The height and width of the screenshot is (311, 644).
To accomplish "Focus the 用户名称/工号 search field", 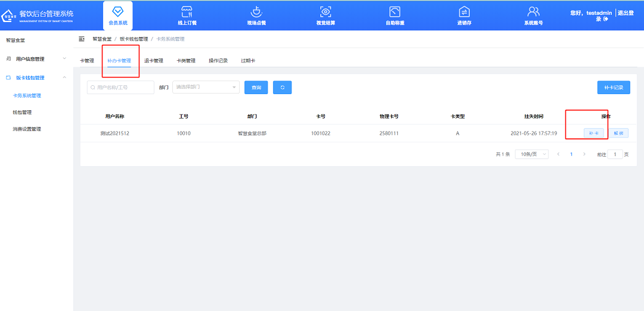I will [x=120, y=88].
